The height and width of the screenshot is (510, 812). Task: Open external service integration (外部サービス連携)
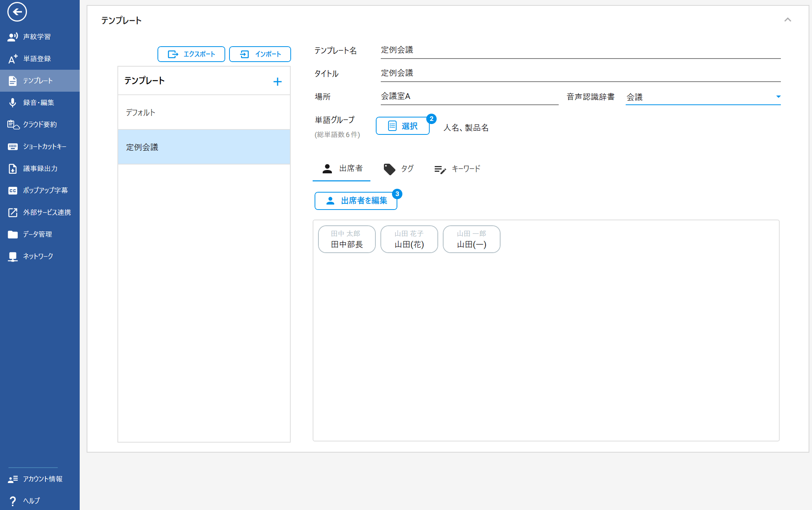pos(46,212)
